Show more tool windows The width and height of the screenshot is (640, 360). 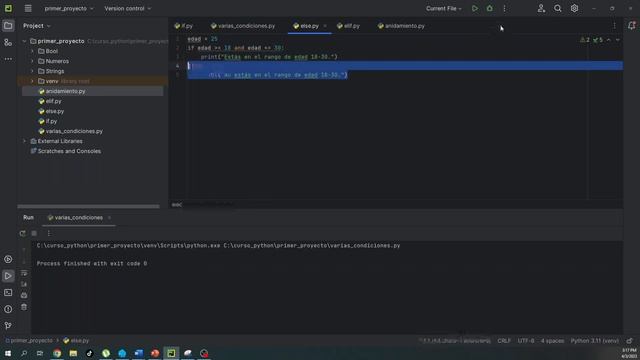pyautogui.click(x=8, y=59)
